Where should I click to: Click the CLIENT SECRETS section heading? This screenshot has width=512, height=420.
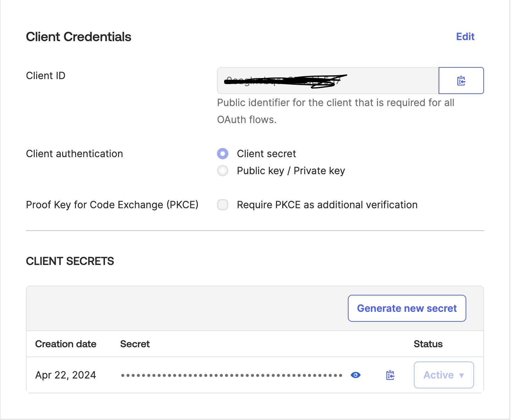point(70,261)
